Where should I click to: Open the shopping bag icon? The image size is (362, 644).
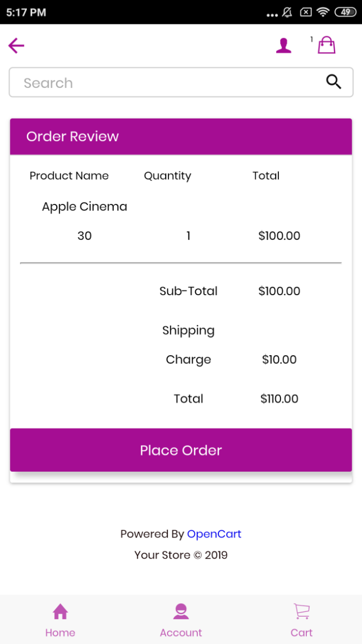327,45
